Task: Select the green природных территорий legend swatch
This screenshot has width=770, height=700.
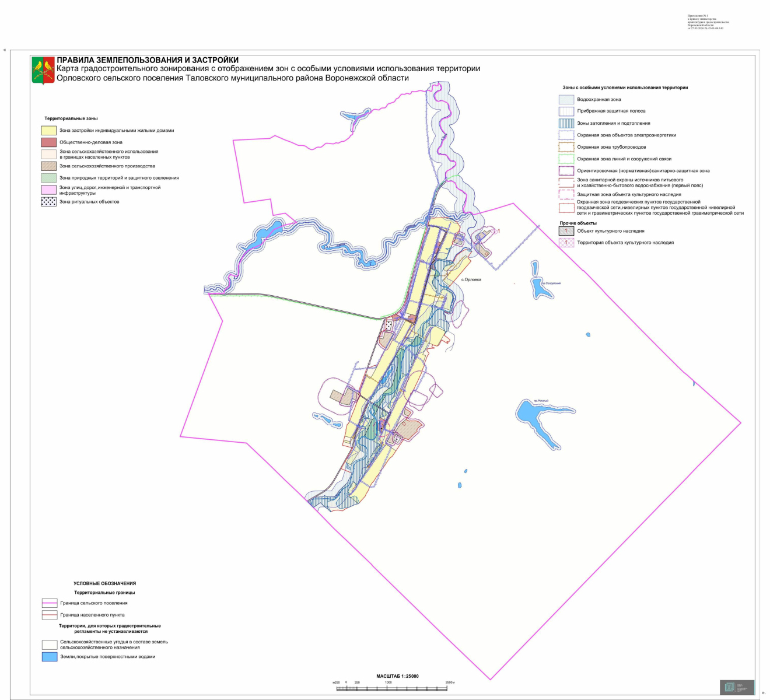Action: point(48,178)
